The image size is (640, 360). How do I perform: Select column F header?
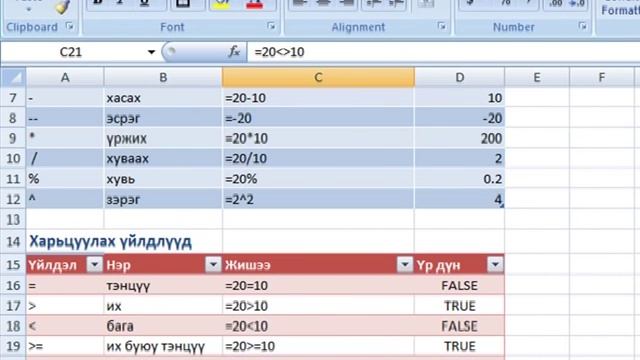(x=602, y=78)
